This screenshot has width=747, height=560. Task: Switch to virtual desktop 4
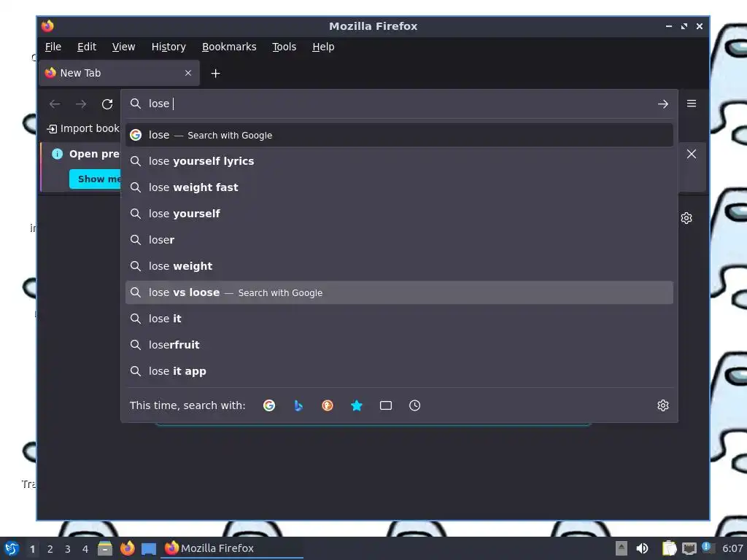click(x=85, y=549)
